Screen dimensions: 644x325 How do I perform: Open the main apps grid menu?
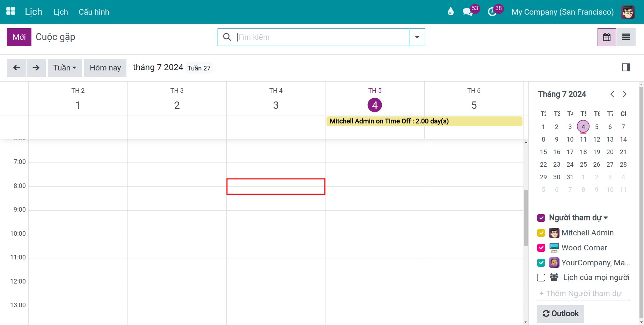[11, 12]
